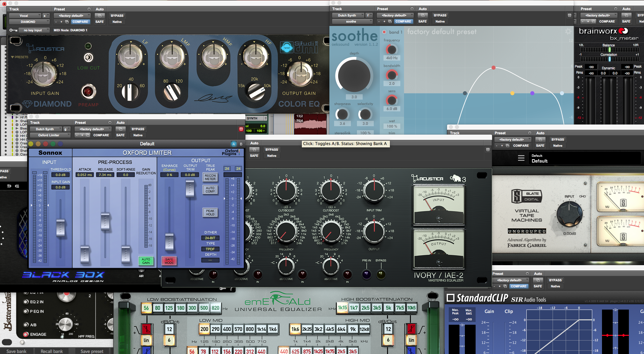Open TYPE TPDF dropdown in Oxford Limiter

click(x=210, y=249)
